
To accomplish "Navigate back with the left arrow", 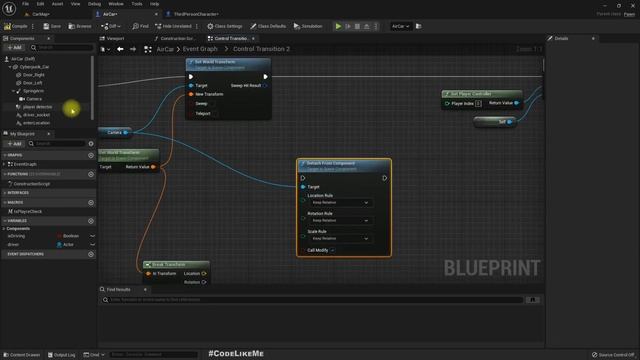I will (120, 49).
